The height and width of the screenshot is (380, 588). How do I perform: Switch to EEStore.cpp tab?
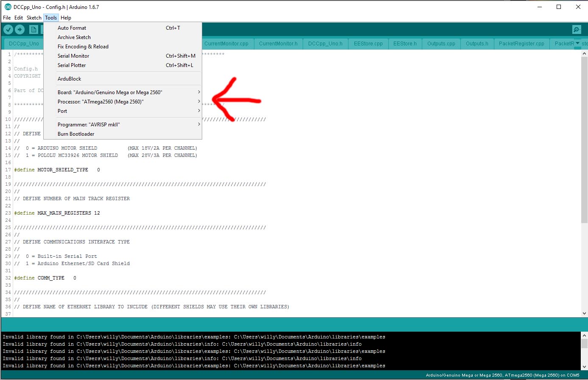(x=368, y=43)
